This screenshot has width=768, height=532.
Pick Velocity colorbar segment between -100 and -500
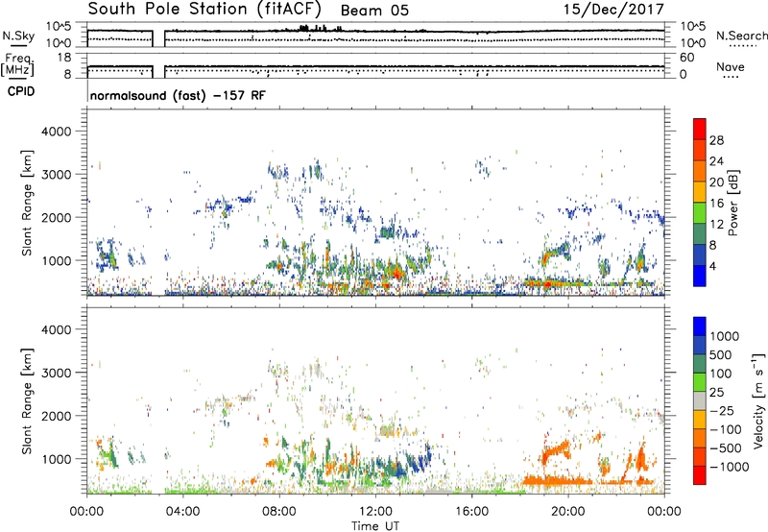coord(700,438)
